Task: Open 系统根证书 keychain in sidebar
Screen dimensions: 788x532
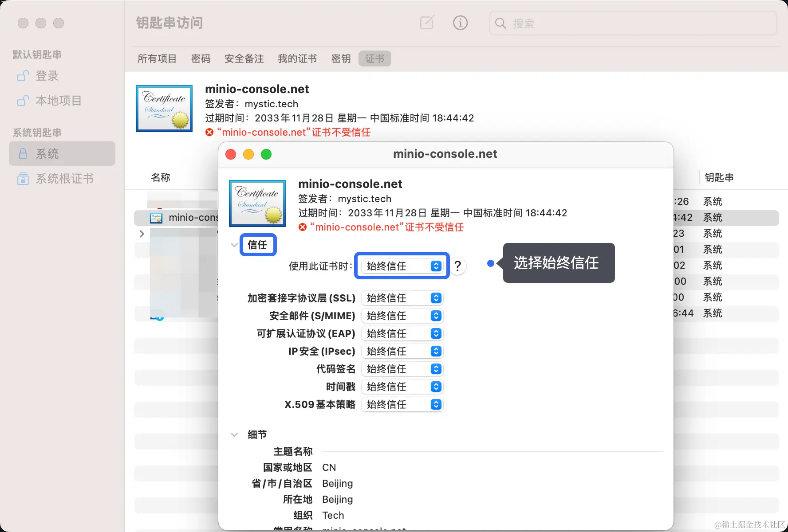Action: [62, 179]
